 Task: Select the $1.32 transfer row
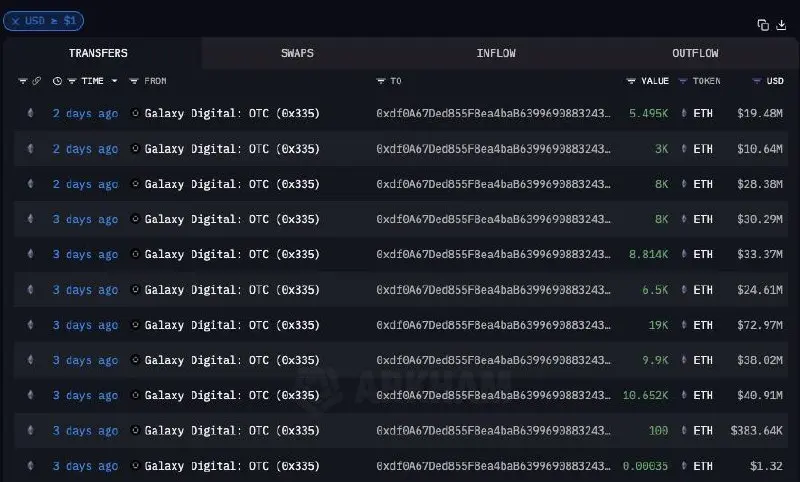point(401,466)
